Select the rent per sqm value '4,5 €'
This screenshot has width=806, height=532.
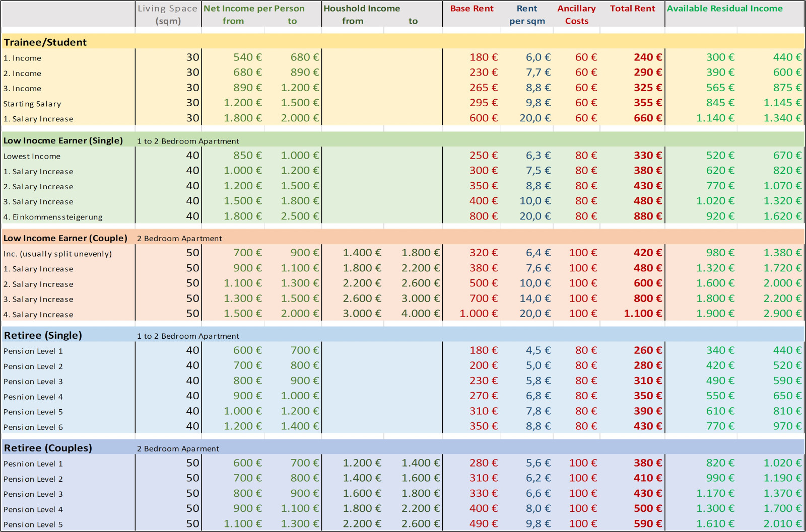[538, 350]
